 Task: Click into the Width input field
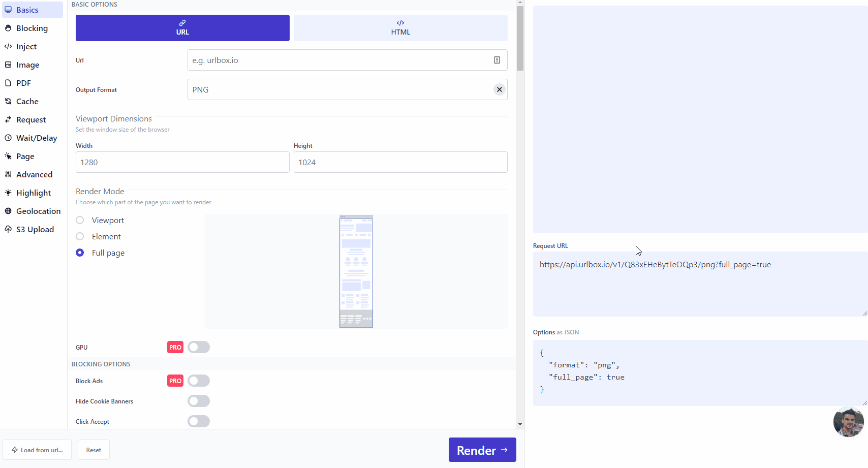point(182,162)
